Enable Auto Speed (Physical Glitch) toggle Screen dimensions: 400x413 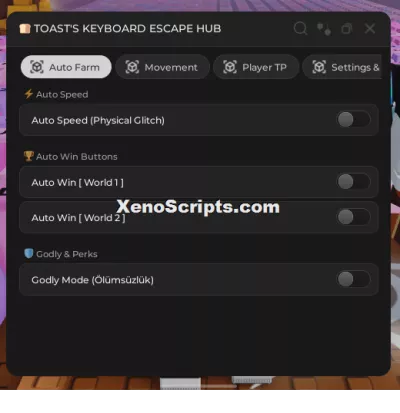coord(353,120)
